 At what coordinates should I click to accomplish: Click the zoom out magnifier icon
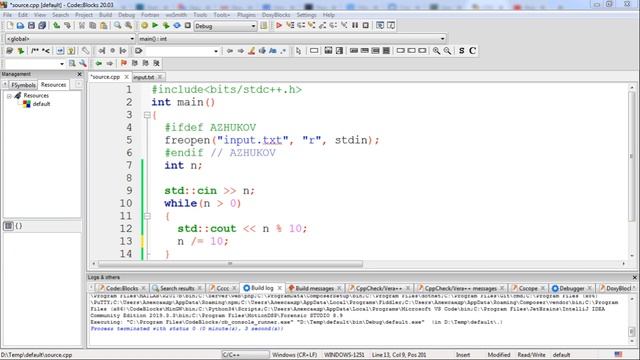click(447, 51)
